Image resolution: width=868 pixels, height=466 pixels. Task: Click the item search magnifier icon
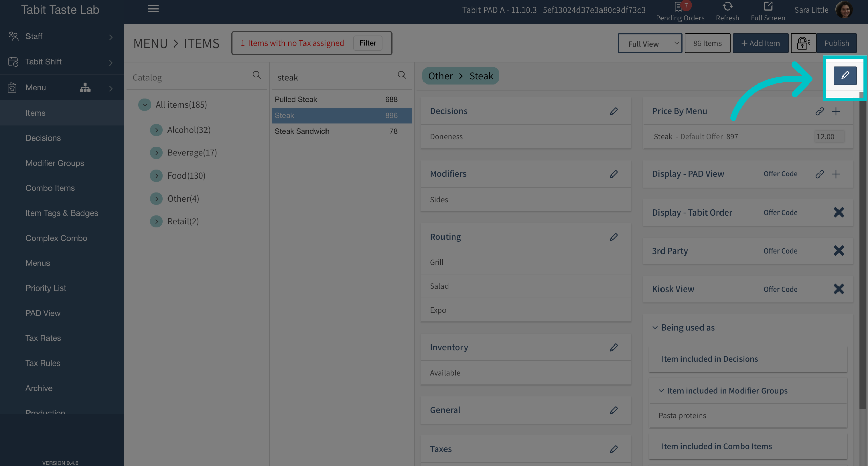(402, 75)
